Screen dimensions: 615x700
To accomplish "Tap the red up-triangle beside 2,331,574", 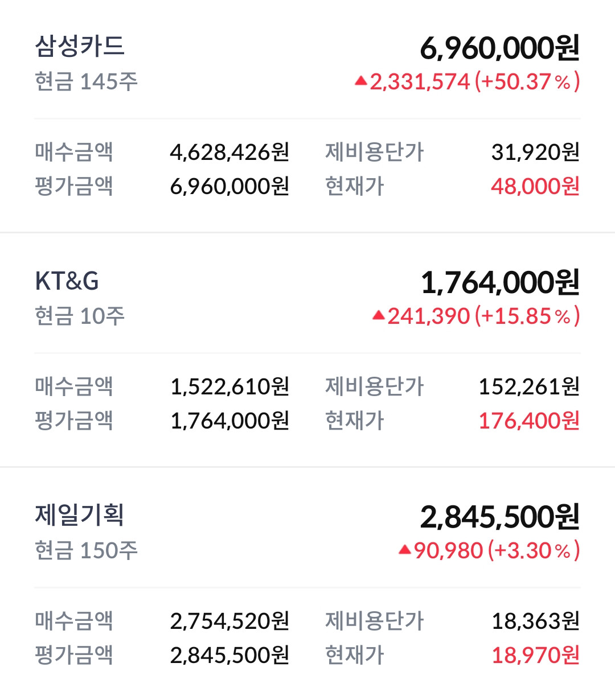I will point(360,81).
